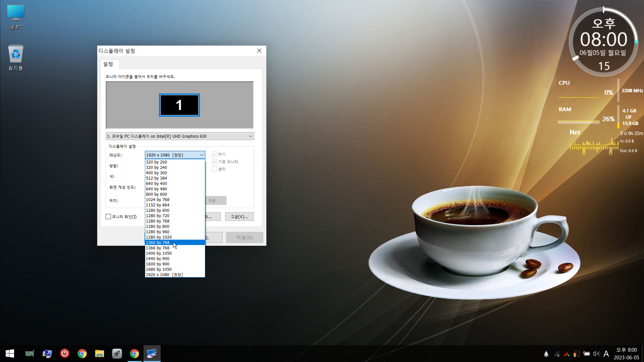
Task: Select 640 by 480 resolution
Action: (x=175, y=189)
